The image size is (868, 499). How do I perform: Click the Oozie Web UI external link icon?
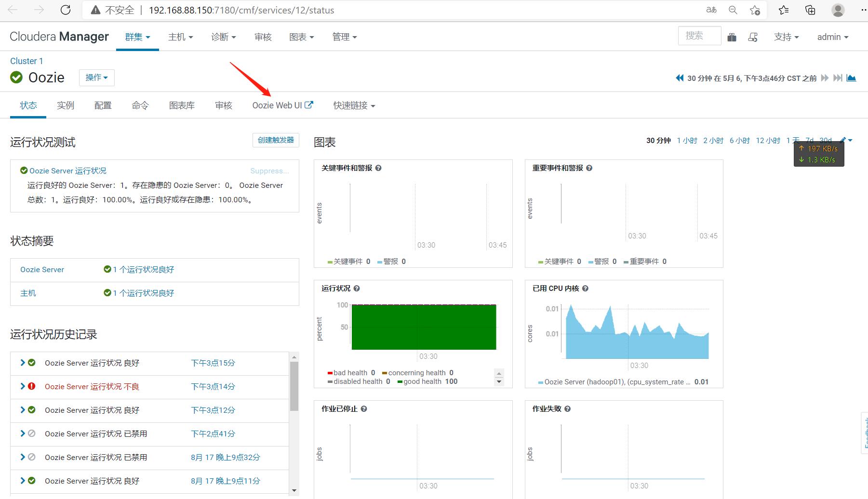[x=309, y=105]
